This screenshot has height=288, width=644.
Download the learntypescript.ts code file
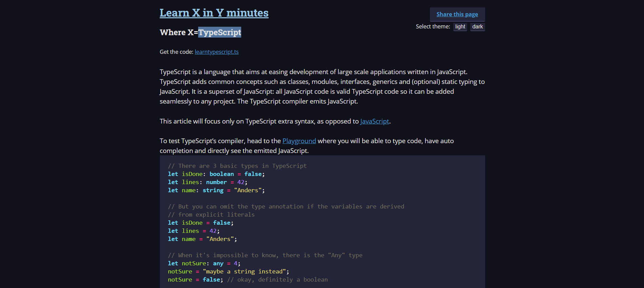point(216,52)
